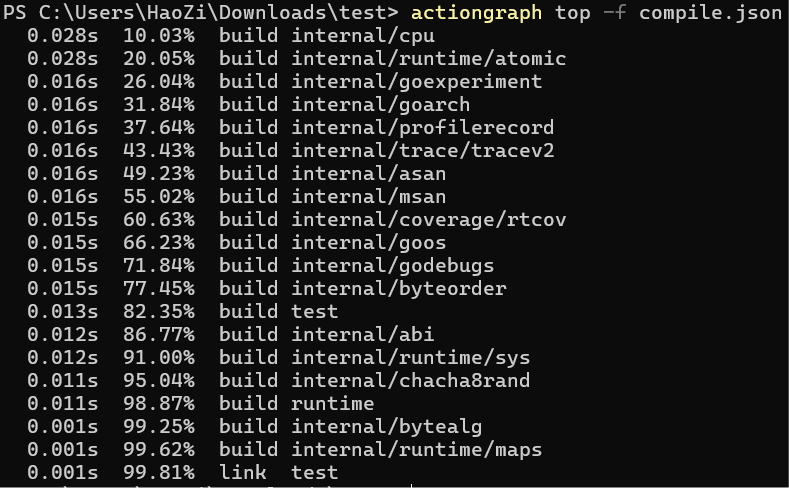Select the PowerShell prompt path
Image resolution: width=789 pixels, height=488 pixels.
click(x=200, y=13)
